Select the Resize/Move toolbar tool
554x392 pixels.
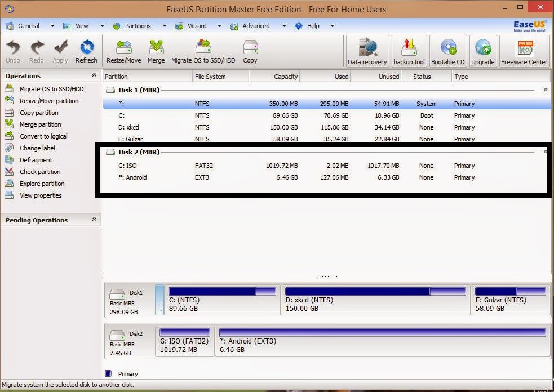(123, 52)
